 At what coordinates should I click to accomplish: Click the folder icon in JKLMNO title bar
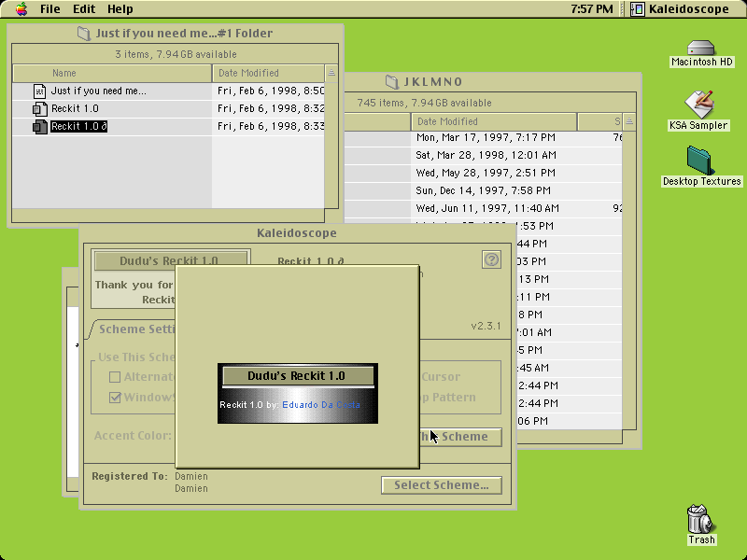(391, 82)
